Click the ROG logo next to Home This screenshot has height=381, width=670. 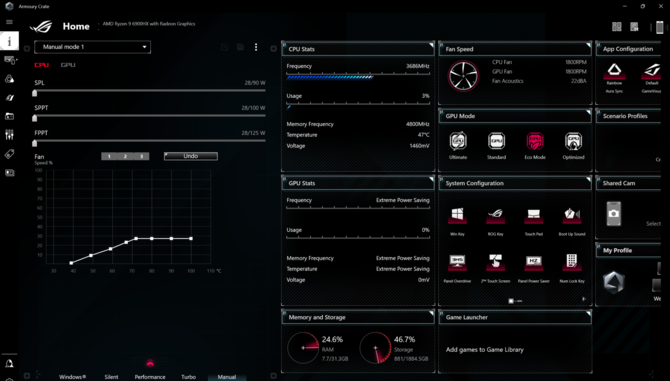click(x=41, y=26)
